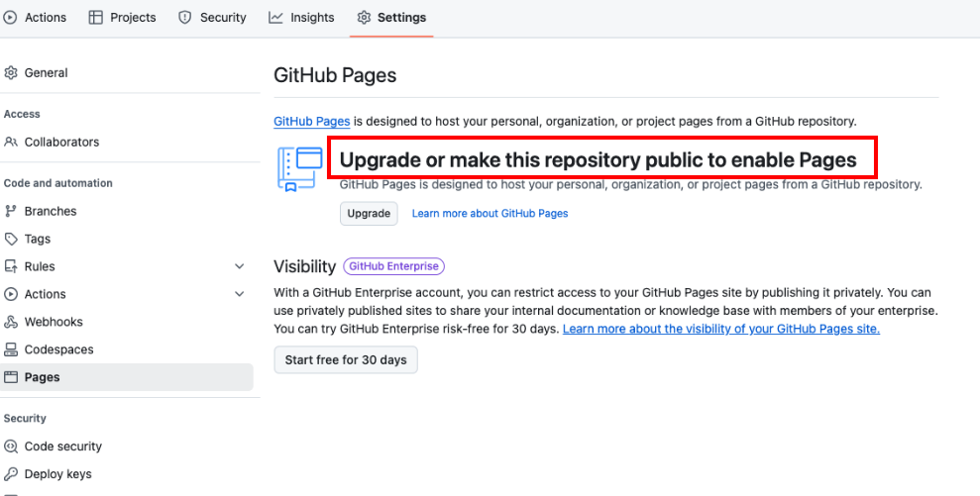Expand the sidebar Actions section chevron
980x496 pixels.
(x=239, y=294)
